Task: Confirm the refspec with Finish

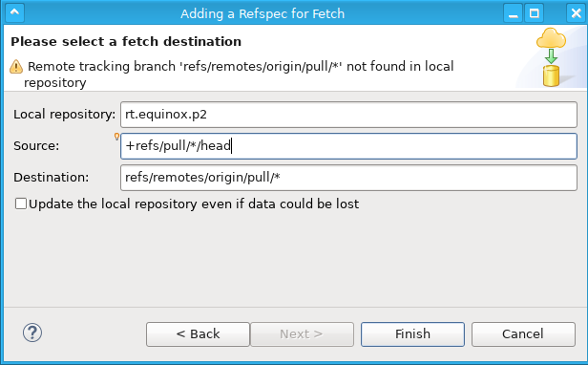Action: point(412,334)
